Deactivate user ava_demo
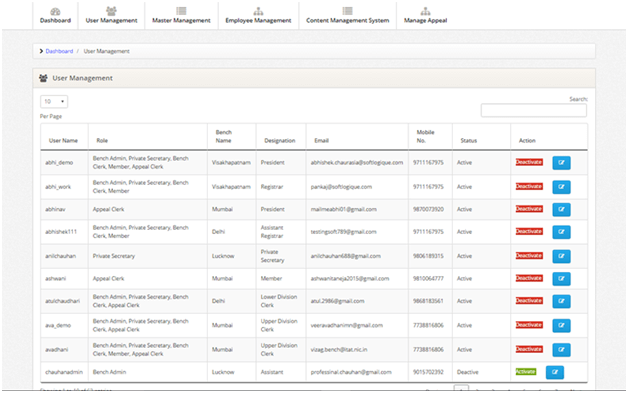This screenshot has height=393, width=628. 529,325
